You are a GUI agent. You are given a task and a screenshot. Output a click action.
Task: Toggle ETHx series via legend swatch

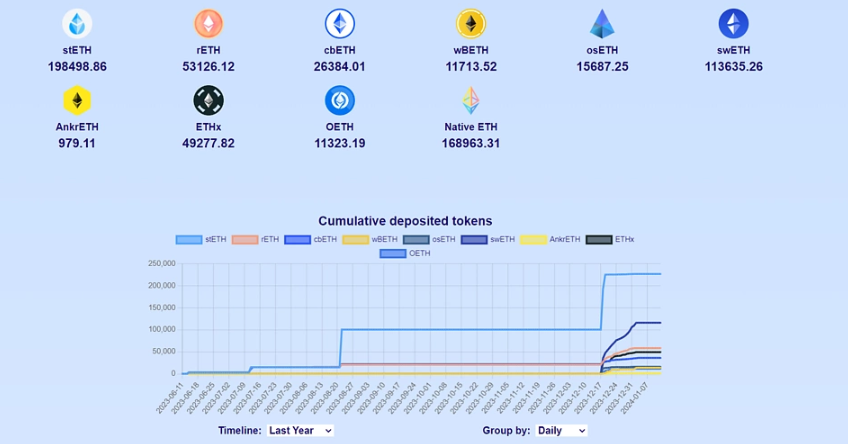pyautogui.click(x=599, y=240)
